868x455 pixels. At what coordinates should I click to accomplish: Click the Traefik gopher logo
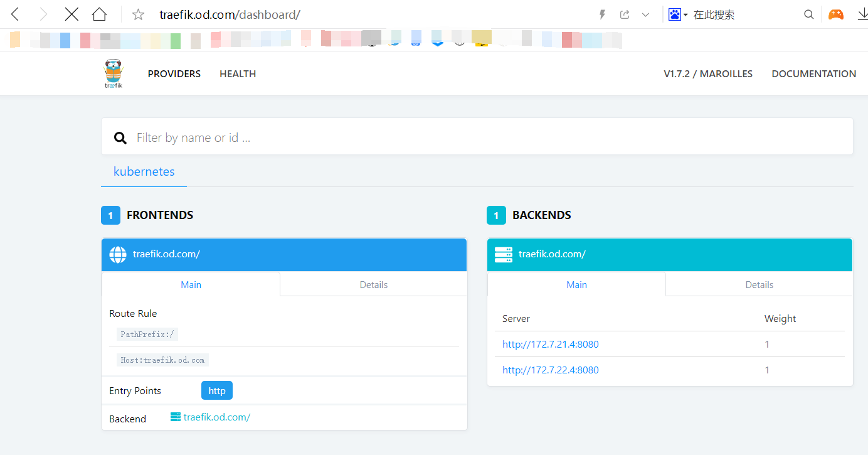point(114,74)
